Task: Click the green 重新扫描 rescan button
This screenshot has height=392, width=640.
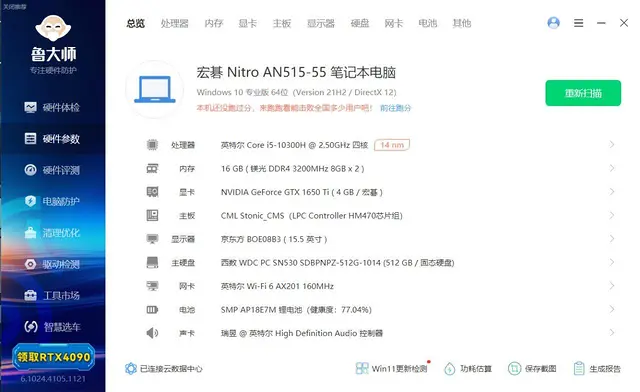Action: tap(583, 93)
